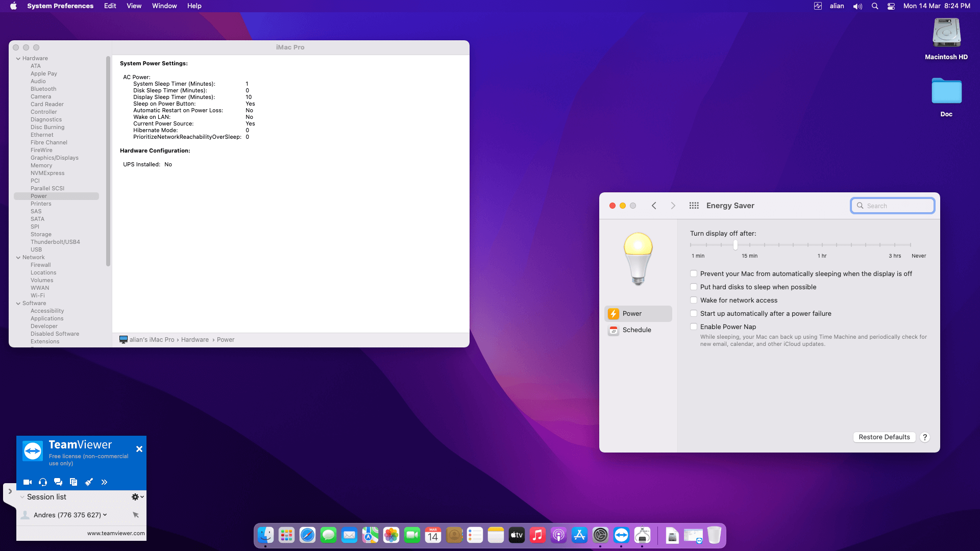Collapse Hardware tree in iMac Pro window

point(18,59)
